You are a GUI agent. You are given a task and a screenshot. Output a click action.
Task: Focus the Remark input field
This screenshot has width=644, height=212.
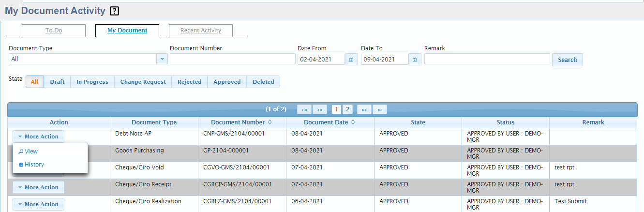coord(487,59)
